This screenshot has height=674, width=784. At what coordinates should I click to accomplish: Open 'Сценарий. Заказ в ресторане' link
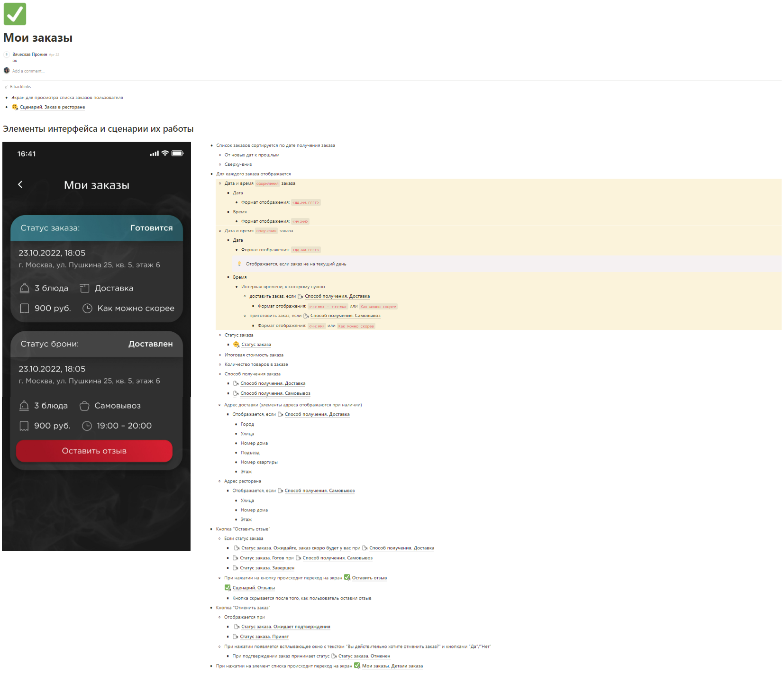coord(52,107)
